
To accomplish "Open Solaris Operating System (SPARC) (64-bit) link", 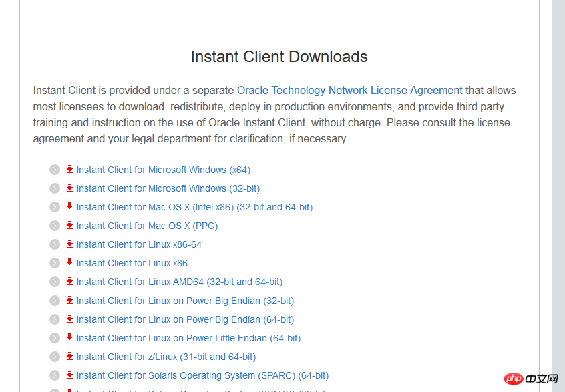I will pos(202,376).
